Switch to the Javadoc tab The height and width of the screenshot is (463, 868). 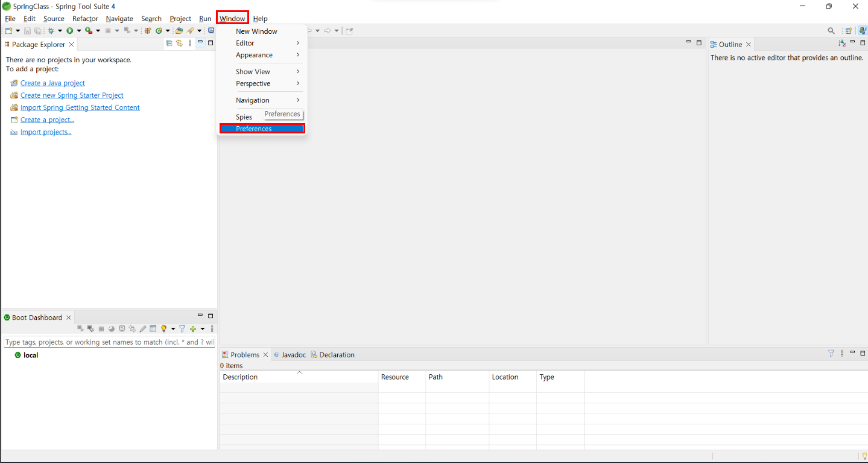pos(290,354)
